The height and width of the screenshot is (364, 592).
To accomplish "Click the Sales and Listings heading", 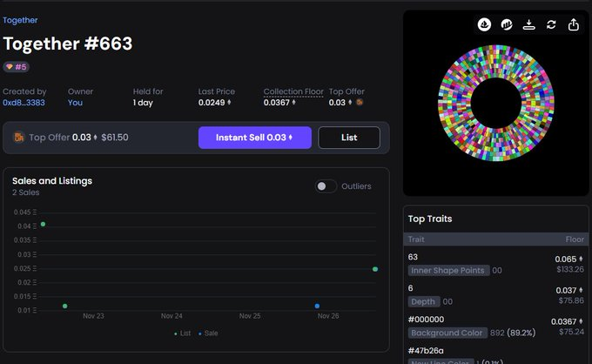I will tap(52, 181).
